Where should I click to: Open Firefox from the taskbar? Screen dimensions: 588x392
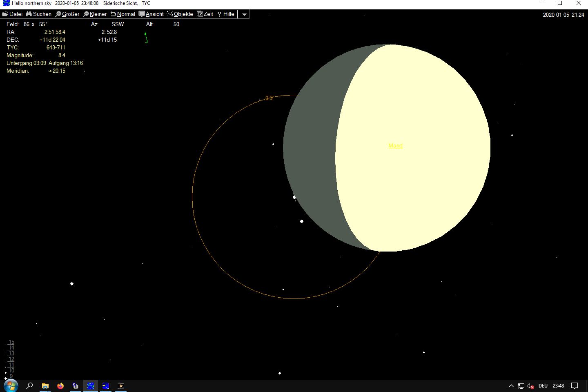tap(60, 386)
